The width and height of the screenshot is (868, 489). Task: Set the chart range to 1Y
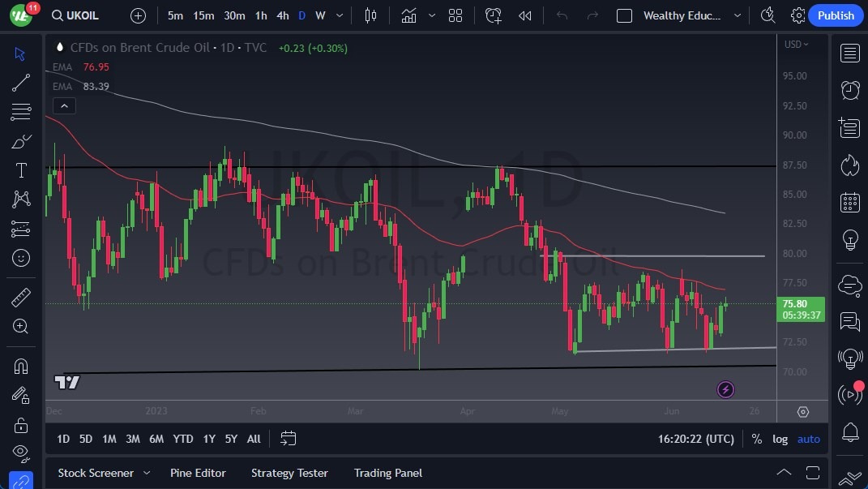[209, 439]
